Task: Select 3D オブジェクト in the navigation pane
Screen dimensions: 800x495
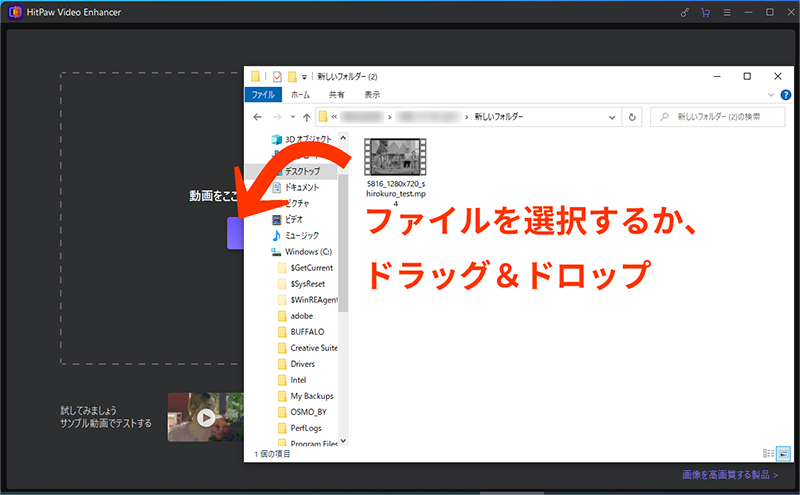Action: coord(308,139)
